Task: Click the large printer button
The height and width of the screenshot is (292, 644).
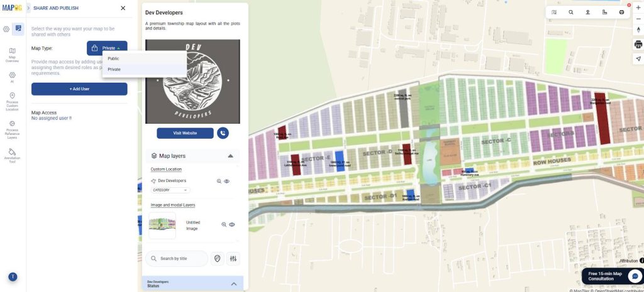Action: coord(638,45)
